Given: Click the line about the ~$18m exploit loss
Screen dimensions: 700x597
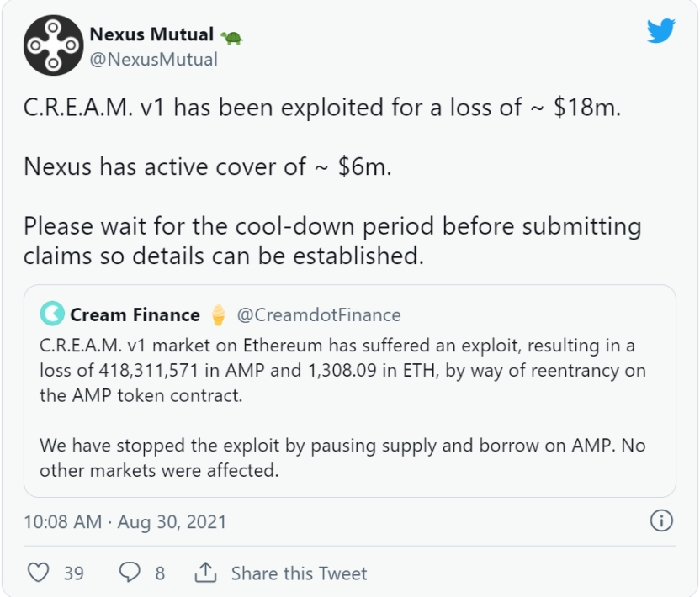Looking at the screenshot, I should pyautogui.click(x=322, y=109).
